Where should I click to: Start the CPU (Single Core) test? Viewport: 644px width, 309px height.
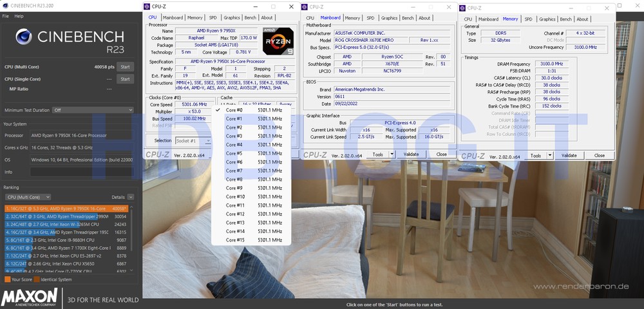[126, 79]
